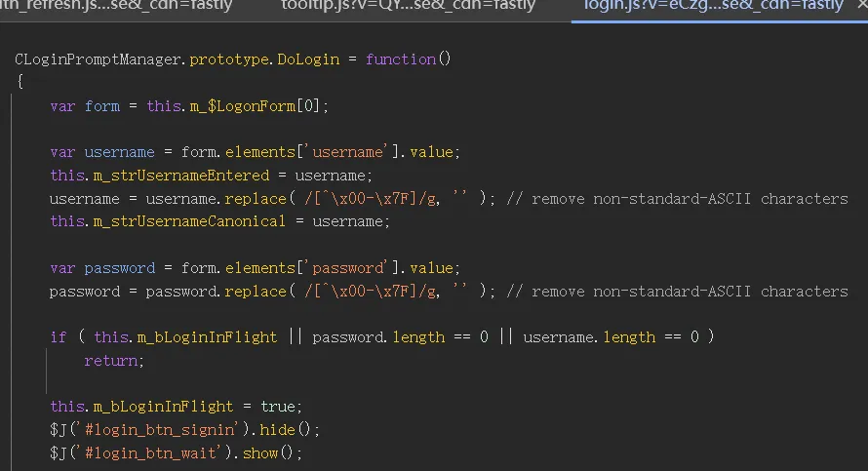
Task: Click the 'return' statement
Action: tap(112, 361)
